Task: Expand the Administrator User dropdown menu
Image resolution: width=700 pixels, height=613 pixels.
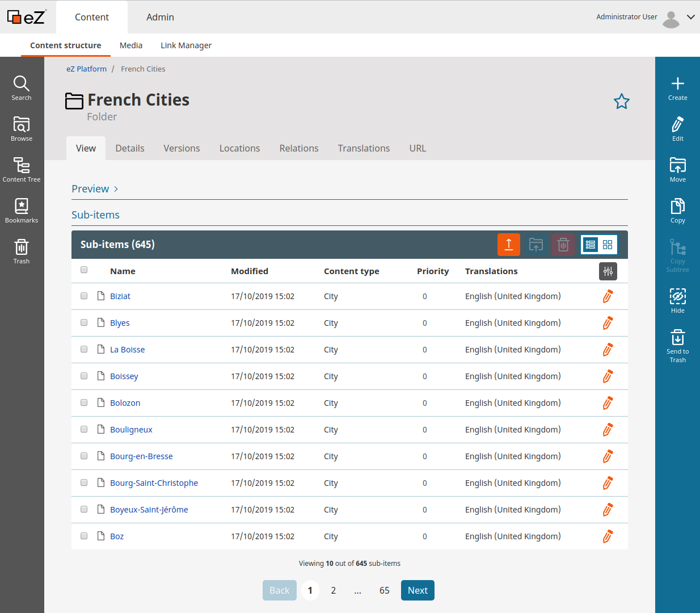Action: point(690,17)
